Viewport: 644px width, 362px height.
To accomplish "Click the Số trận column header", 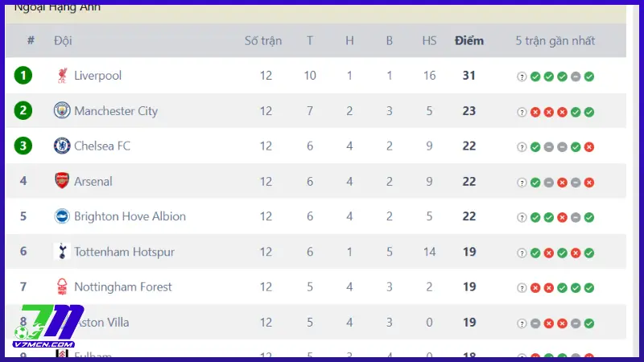I will pyautogui.click(x=263, y=40).
